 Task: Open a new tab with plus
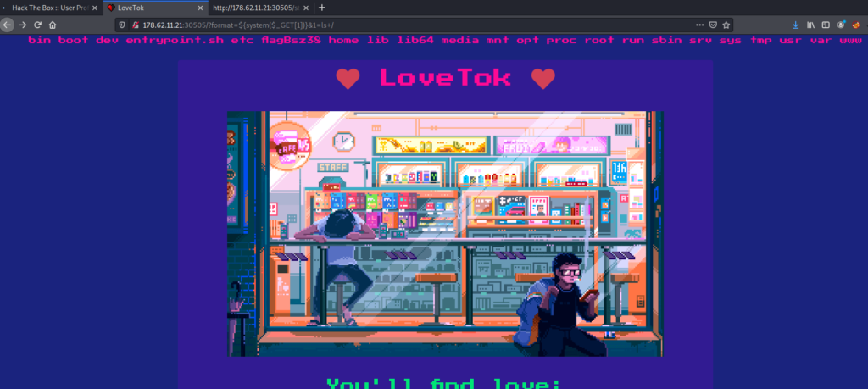point(322,8)
